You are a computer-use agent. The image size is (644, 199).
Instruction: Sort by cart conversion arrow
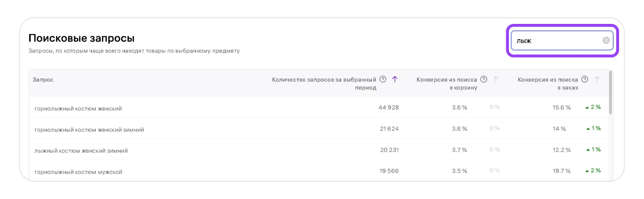pyautogui.click(x=496, y=79)
